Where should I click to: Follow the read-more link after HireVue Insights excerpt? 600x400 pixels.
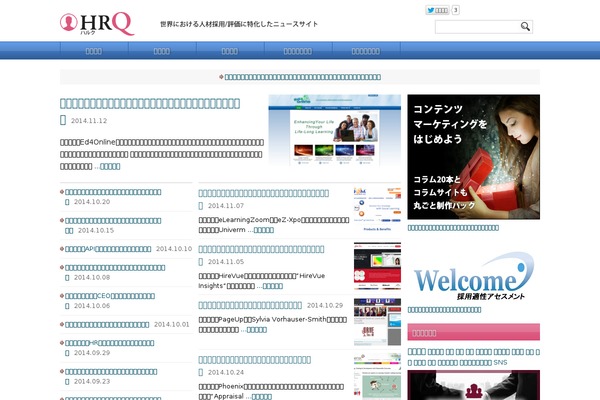click(273, 286)
